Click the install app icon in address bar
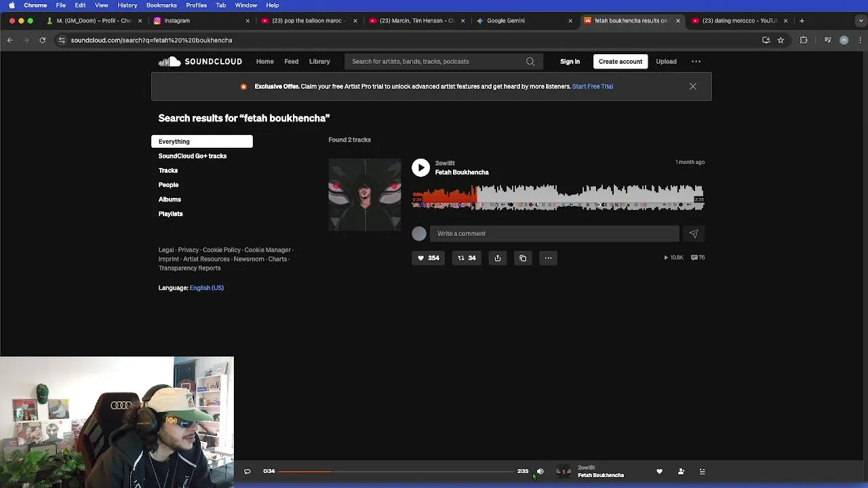The height and width of the screenshot is (488, 868). [766, 41]
